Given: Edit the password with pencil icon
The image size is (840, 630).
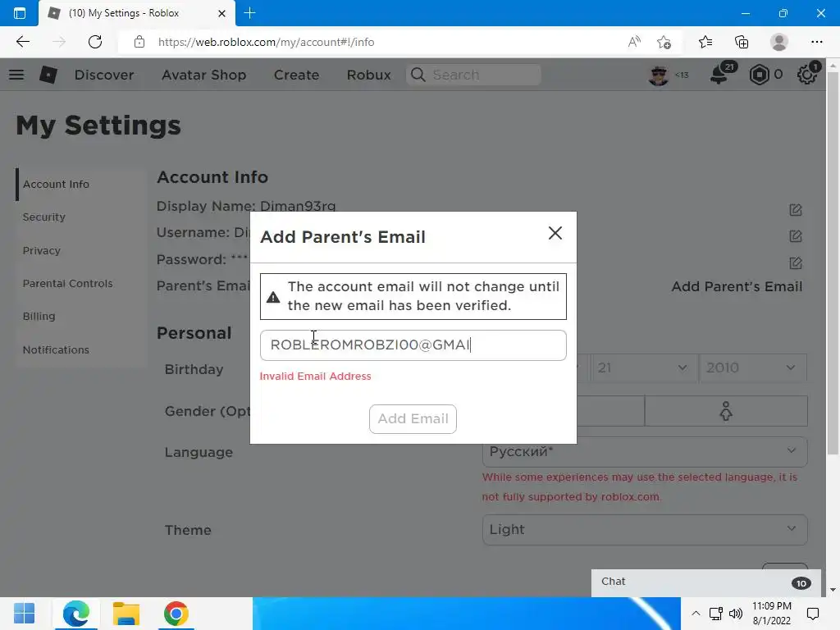Looking at the screenshot, I should [x=796, y=263].
